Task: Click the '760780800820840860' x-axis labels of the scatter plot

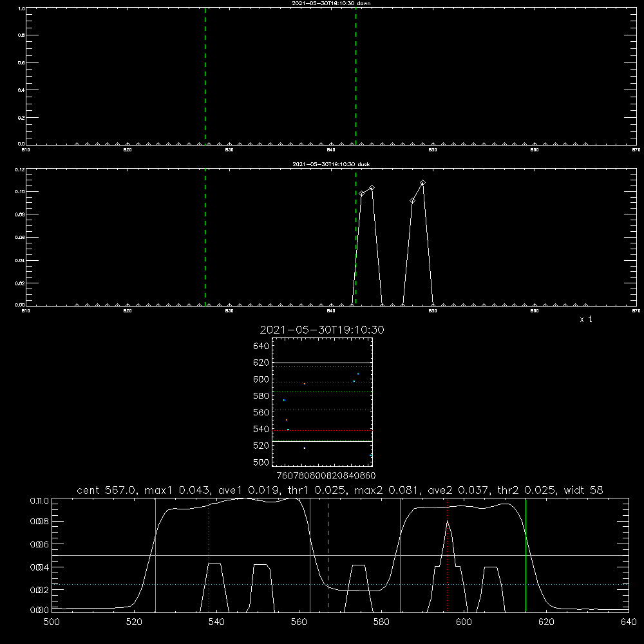Action: tap(326, 476)
